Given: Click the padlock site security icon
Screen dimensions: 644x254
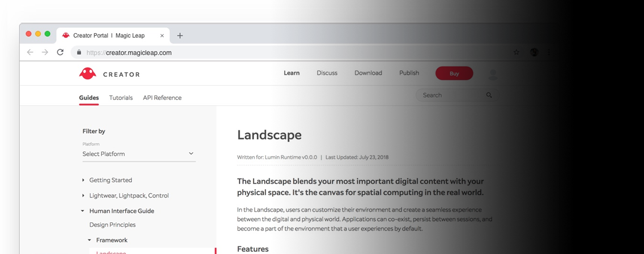Looking at the screenshot, I should [79, 52].
